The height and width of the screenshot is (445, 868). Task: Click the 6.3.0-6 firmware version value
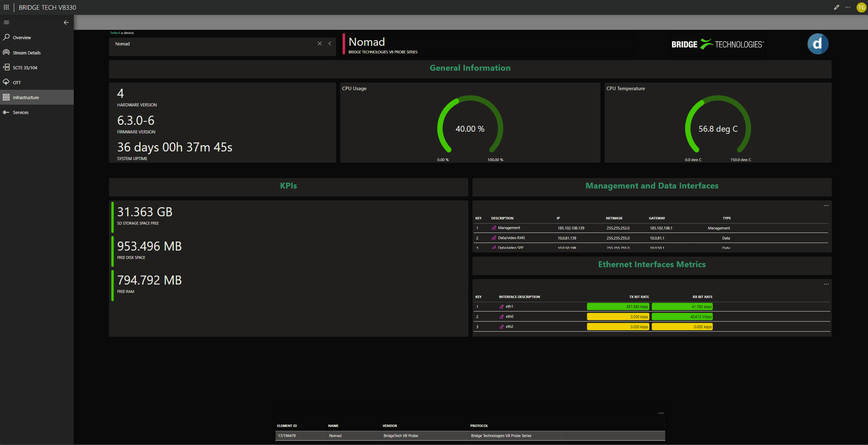(x=136, y=121)
